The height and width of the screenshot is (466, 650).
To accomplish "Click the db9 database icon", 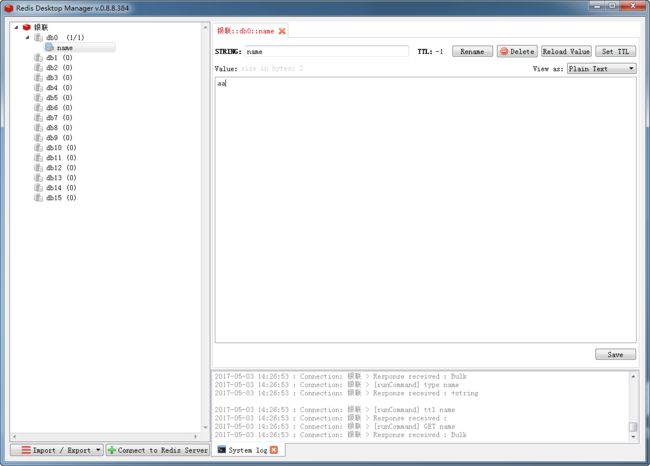I will (x=38, y=138).
